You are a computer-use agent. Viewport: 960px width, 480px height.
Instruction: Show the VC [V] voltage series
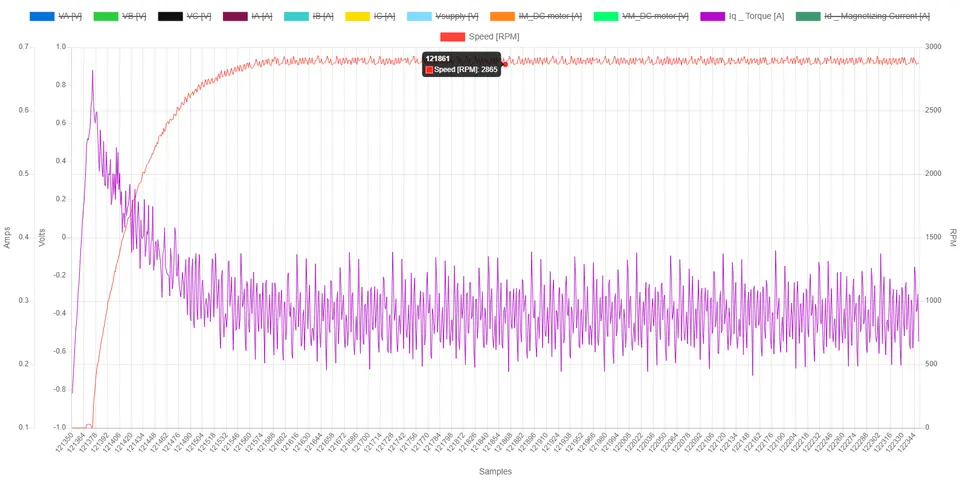pyautogui.click(x=186, y=16)
